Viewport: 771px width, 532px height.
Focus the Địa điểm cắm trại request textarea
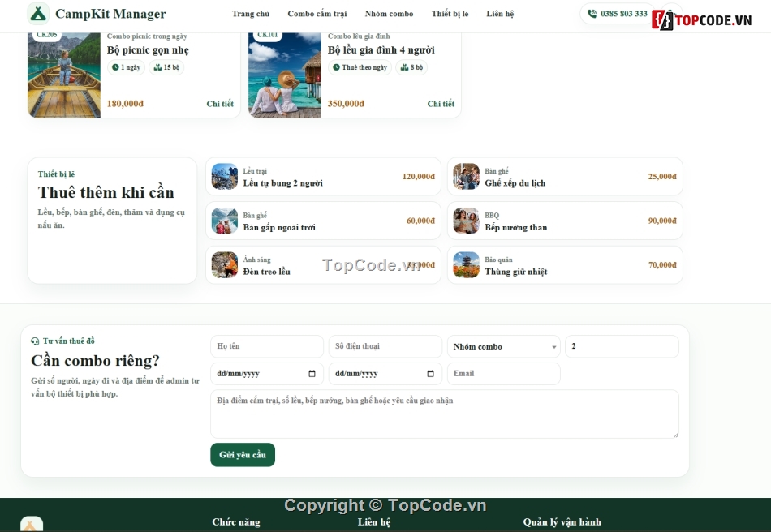445,414
